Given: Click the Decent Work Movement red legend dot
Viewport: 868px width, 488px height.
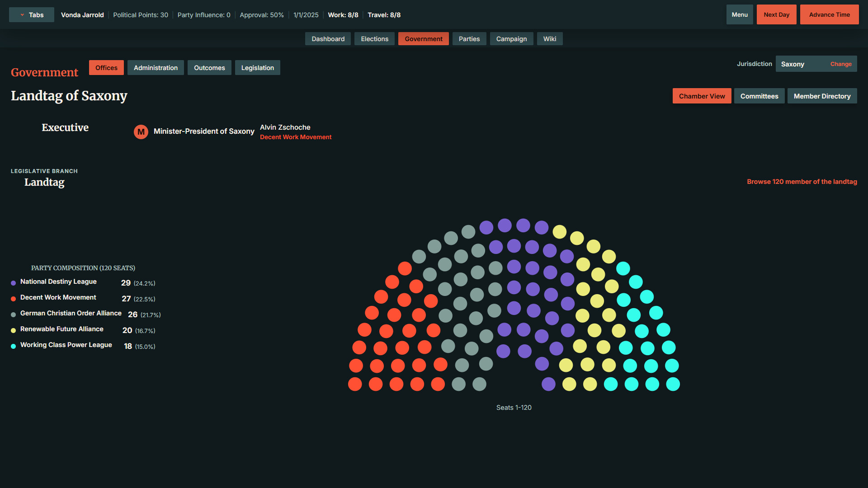Looking at the screenshot, I should pos(14,299).
